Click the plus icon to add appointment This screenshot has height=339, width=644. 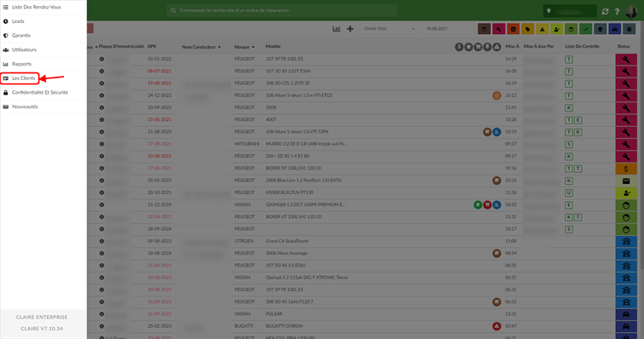point(350,29)
